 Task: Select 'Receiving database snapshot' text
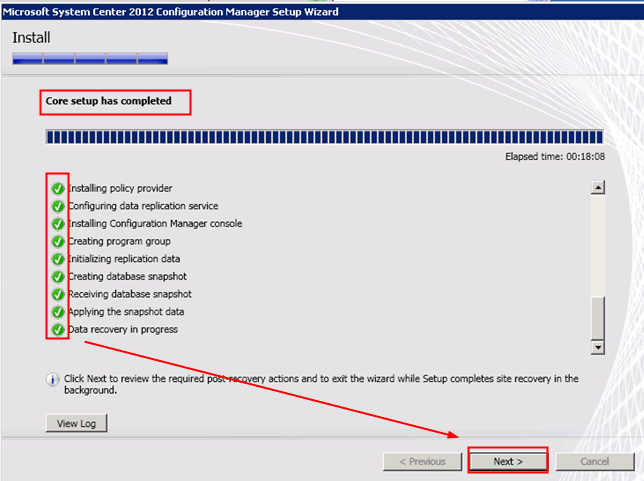(x=130, y=294)
